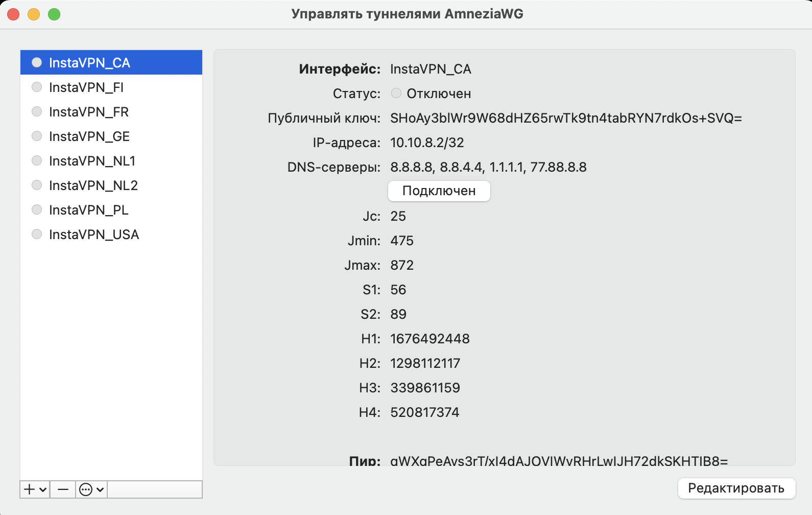Select InstaVPN_FR tunnel in list
The width and height of the screenshot is (812, 515).
pos(89,111)
